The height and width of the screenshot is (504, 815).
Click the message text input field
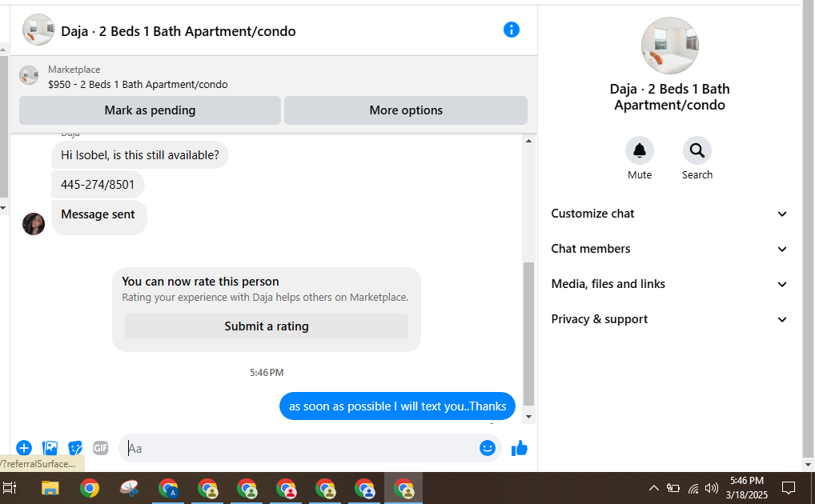pyautogui.click(x=302, y=449)
